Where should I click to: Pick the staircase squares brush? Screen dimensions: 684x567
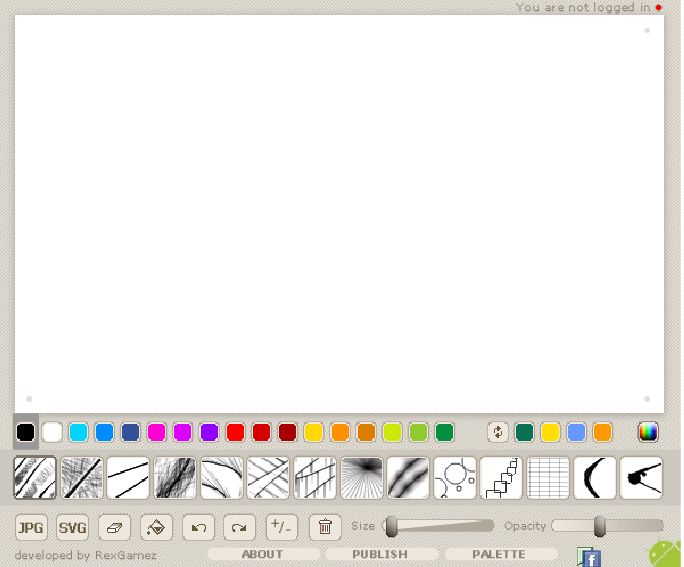click(501, 478)
